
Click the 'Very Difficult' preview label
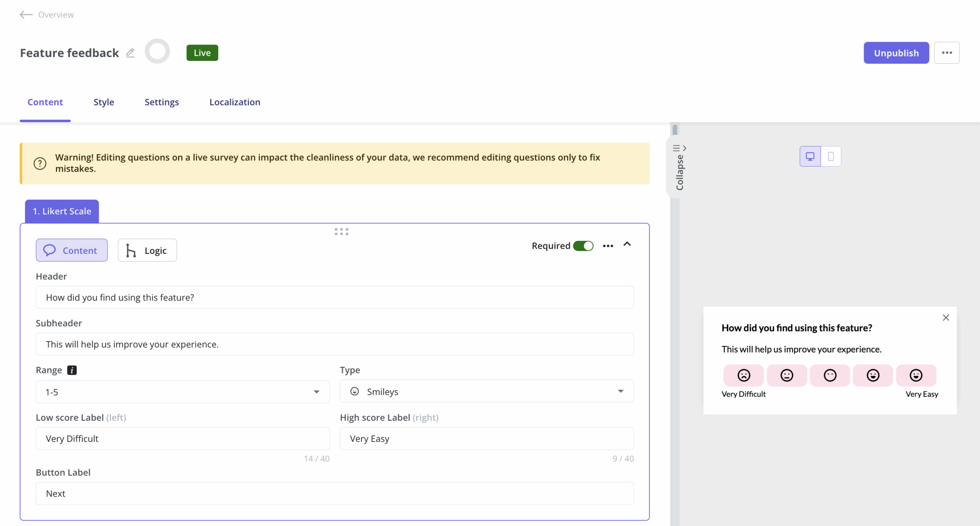[x=743, y=394]
